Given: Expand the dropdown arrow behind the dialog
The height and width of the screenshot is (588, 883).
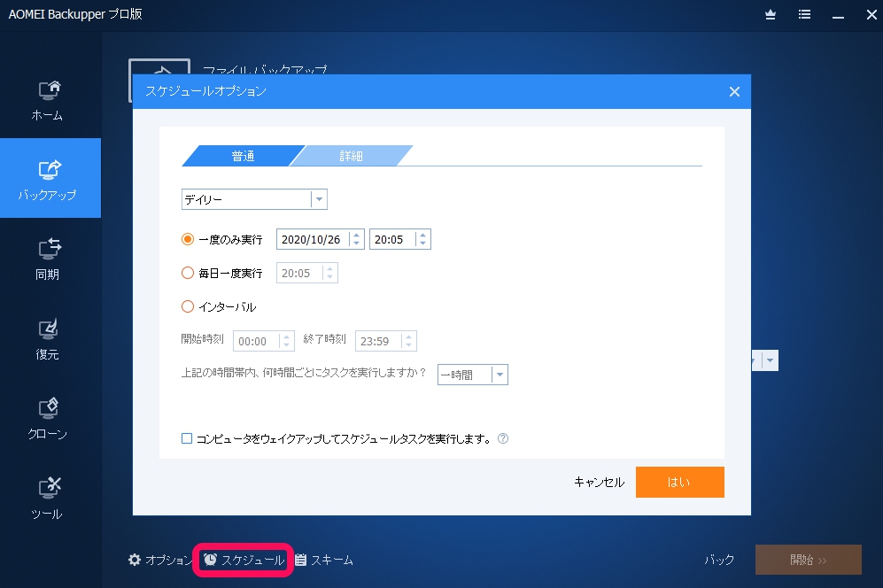Looking at the screenshot, I should click(770, 360).
